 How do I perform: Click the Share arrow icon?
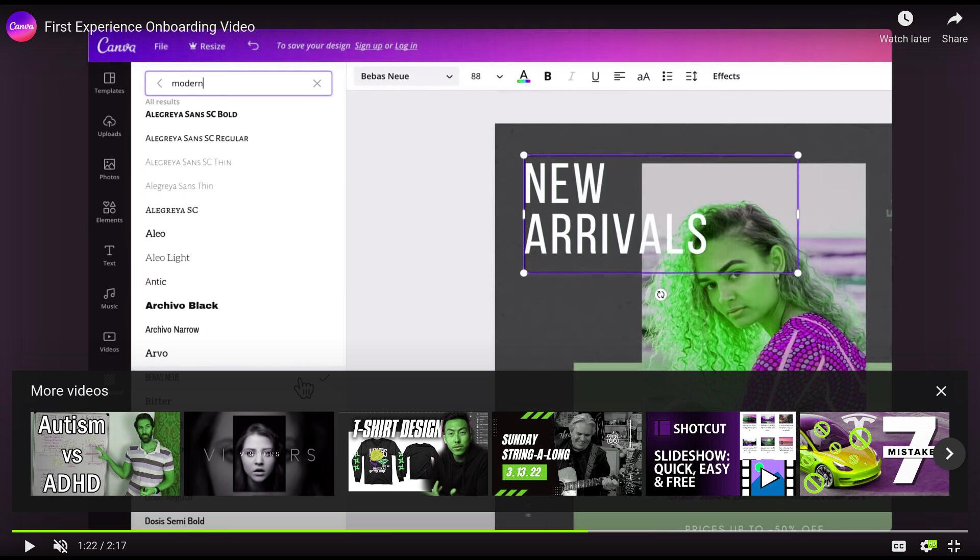coord(954,19)
